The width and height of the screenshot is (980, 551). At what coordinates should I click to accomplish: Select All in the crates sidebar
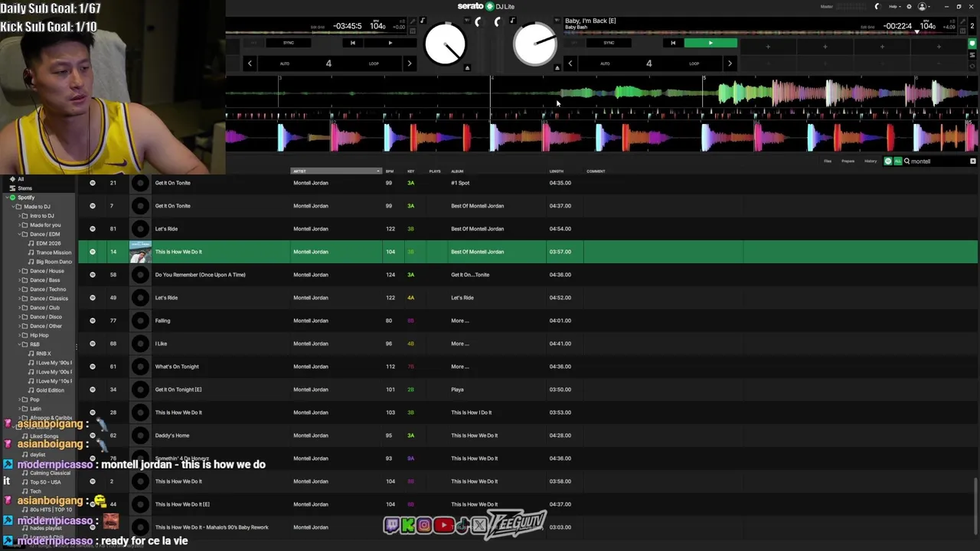21,179
